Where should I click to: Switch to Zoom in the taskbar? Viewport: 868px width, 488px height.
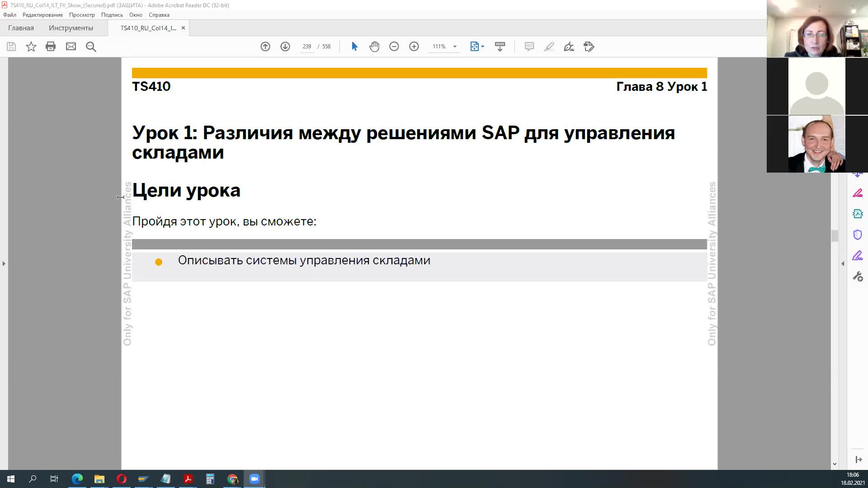coord(255,479)
